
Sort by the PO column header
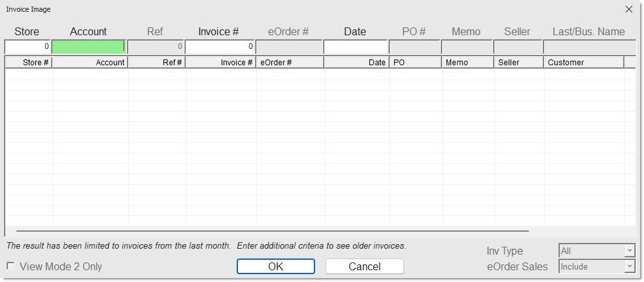click(x=415, y=63)
